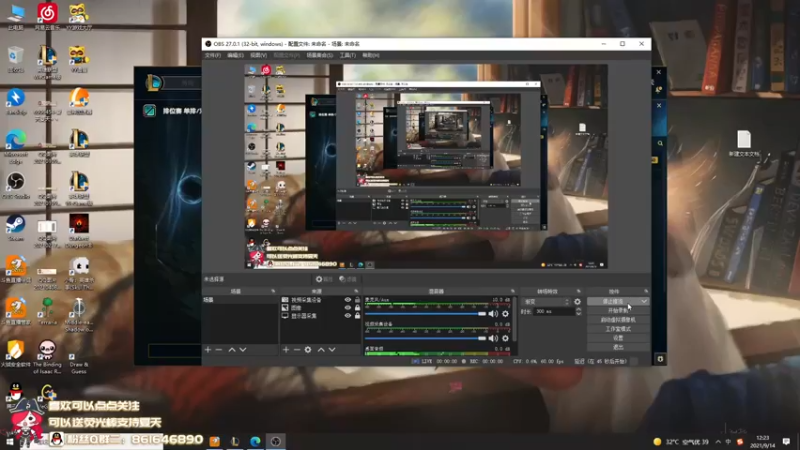Open NetEase Cloud Music desktop icon
800x450 pixels.
[47, 16]
